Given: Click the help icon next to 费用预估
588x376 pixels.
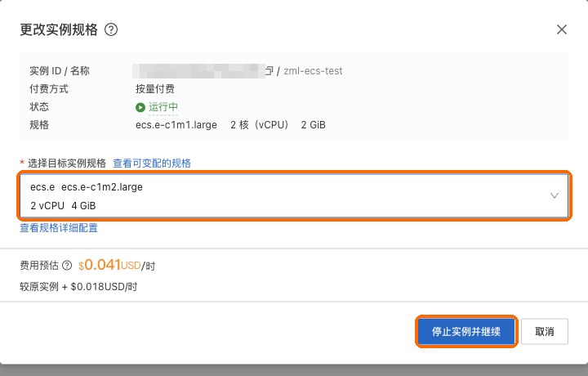Looking at the screenshot, I should [x=67, y=266].
